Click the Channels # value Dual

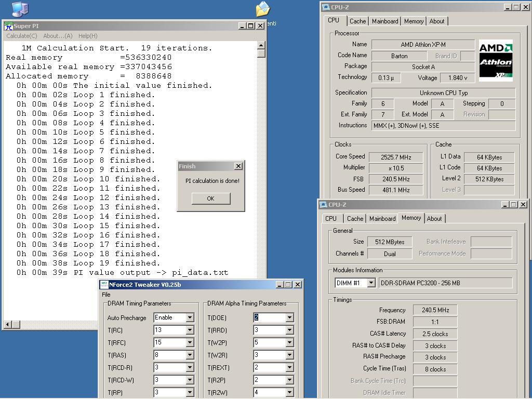click(390, 254)
